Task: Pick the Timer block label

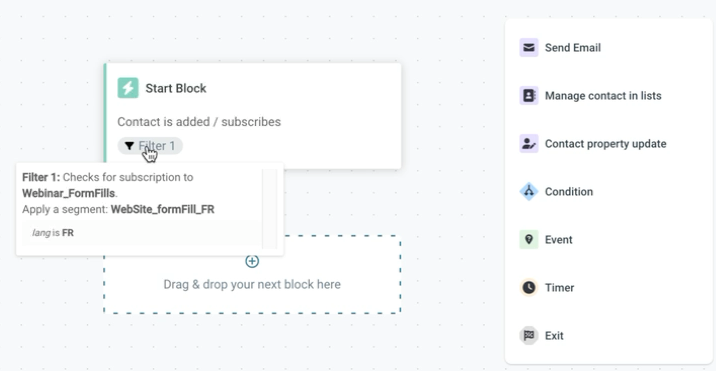Action: (x=559, y=287)
